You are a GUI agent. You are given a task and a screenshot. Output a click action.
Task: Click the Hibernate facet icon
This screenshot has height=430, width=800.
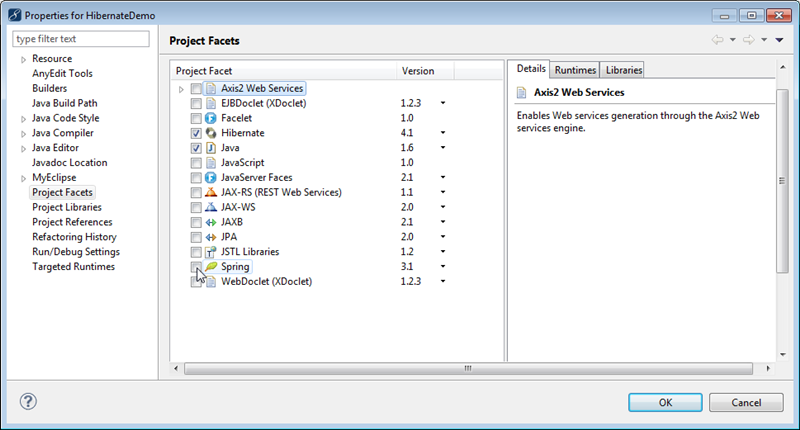[x=211, y=133]
